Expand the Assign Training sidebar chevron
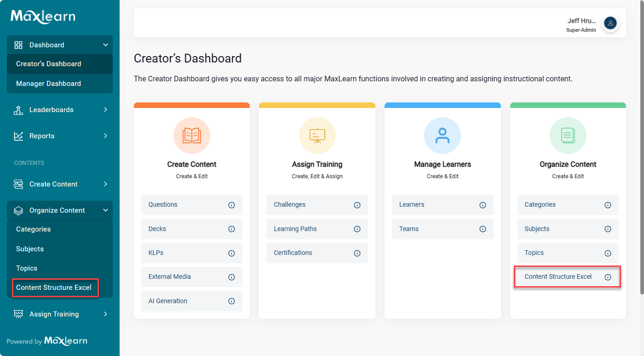 click(x=105, y=314)
